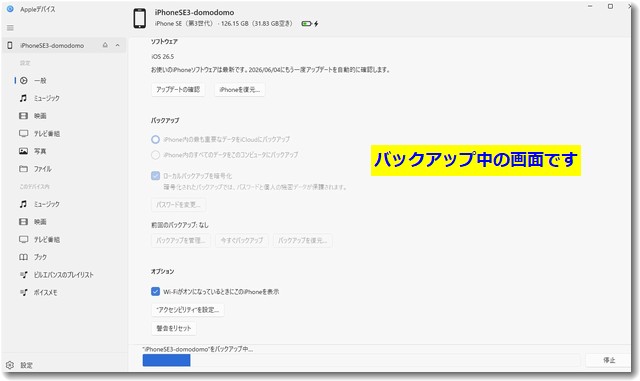Click the TV icon under このデバイス内

coord(24,239)
